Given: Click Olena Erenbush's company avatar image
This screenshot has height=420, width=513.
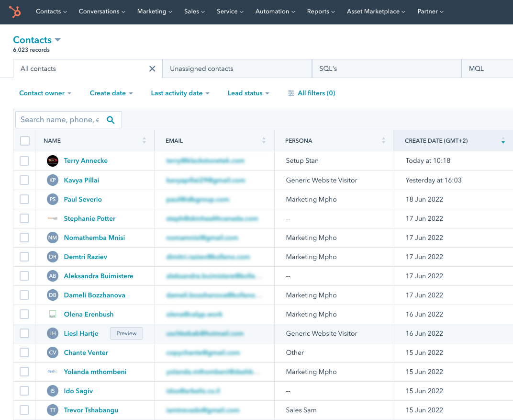Looking at the screenshot, I should [53, 314].
